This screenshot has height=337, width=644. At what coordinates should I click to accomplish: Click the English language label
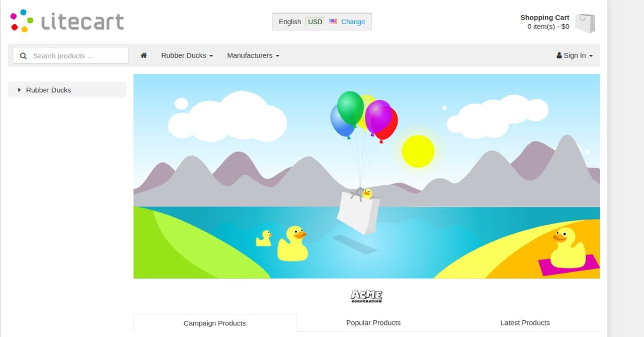(290, 22)
